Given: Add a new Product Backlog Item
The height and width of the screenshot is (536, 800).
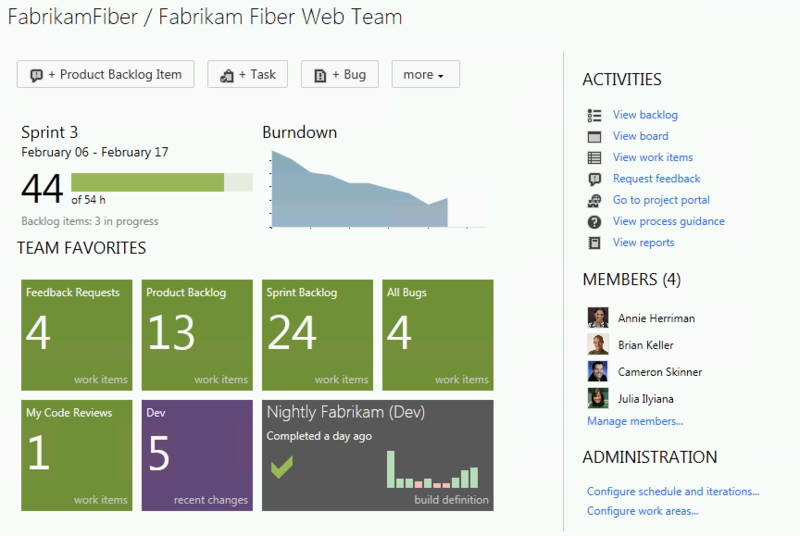Looking at the screenshot, I should point(106,75).
